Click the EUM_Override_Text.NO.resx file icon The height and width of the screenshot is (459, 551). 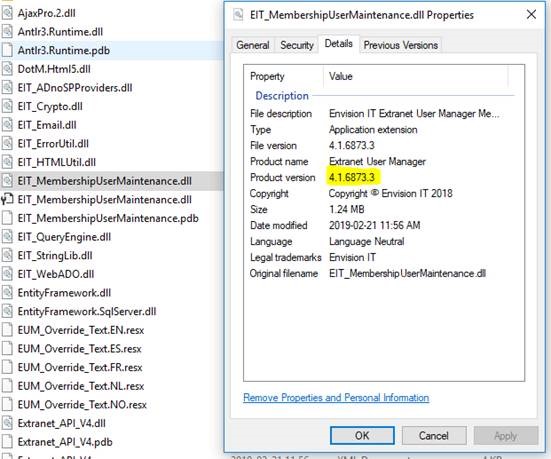pyautogui.click(x=7, y=404)
